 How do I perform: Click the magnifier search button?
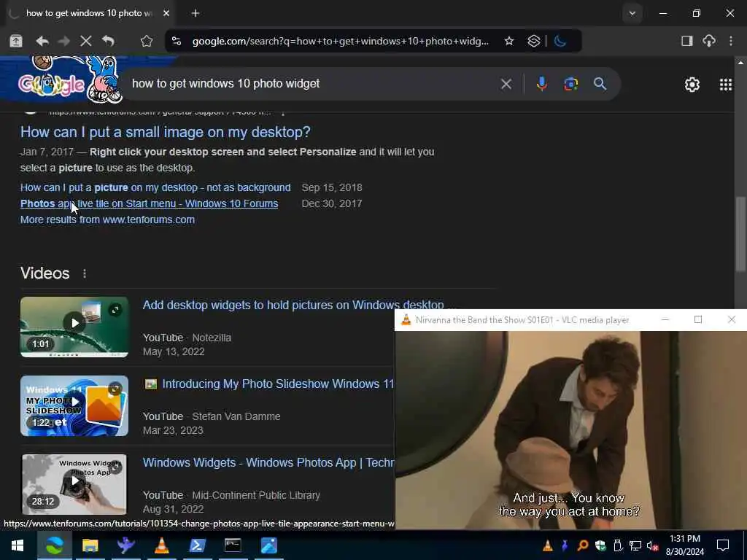pyautogui.click(x=600, y=85)
